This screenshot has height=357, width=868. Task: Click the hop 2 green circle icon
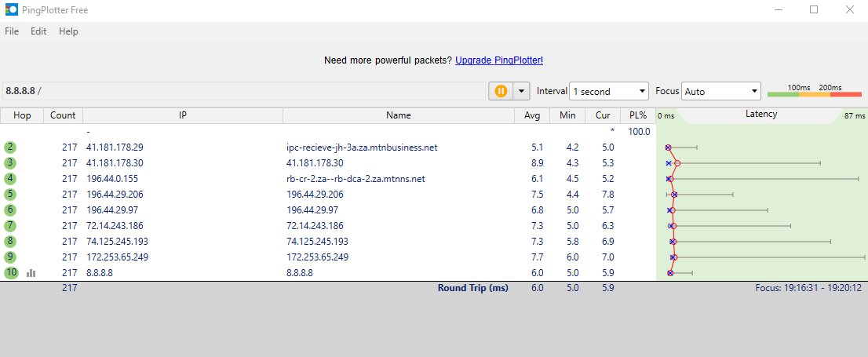[10, 148]
